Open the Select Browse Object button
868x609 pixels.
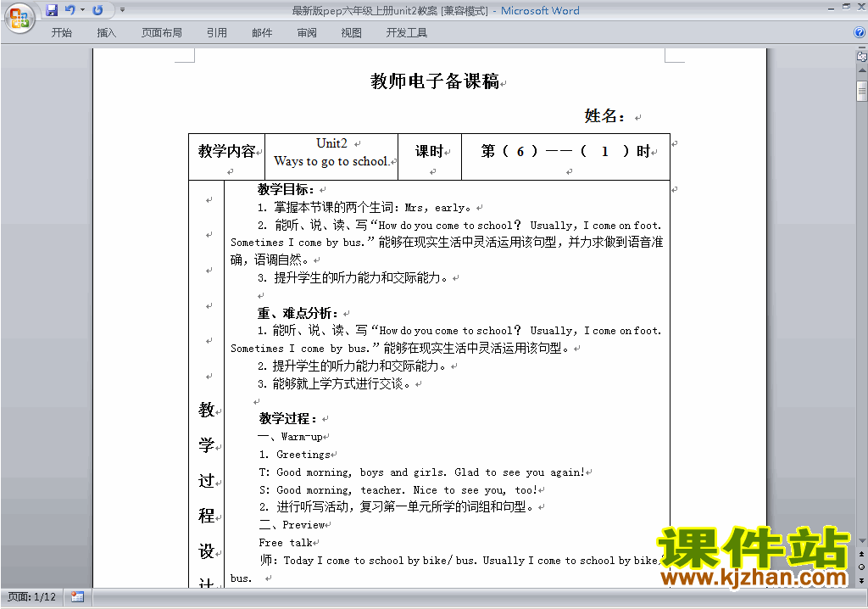861,567
